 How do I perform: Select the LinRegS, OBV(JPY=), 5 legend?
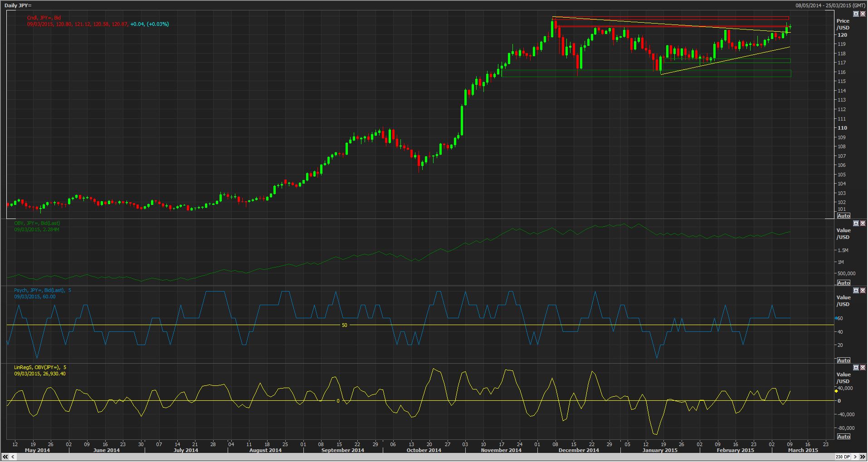(x=40, y=367)
